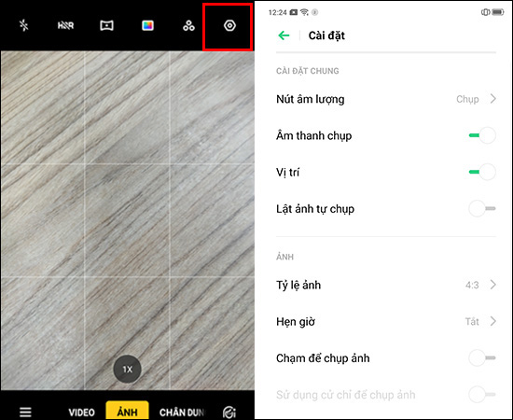Screen dimensions: 513x420
Task: Tap the 1X zoom control
Action: 127,370
